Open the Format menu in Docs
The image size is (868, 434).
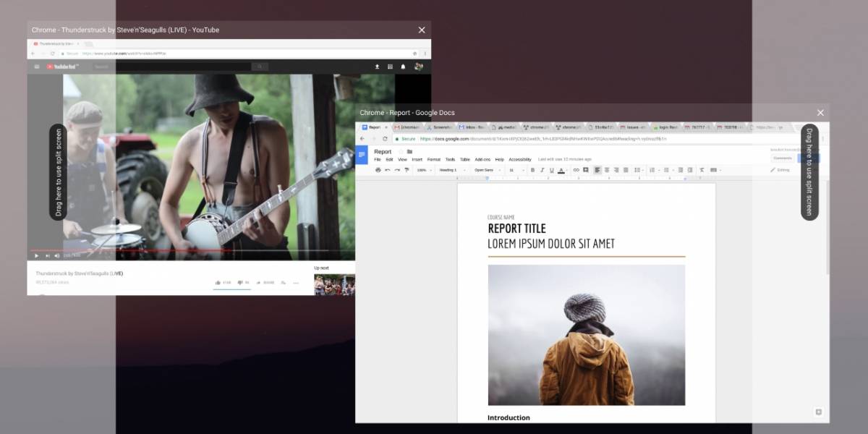point(433,159)
